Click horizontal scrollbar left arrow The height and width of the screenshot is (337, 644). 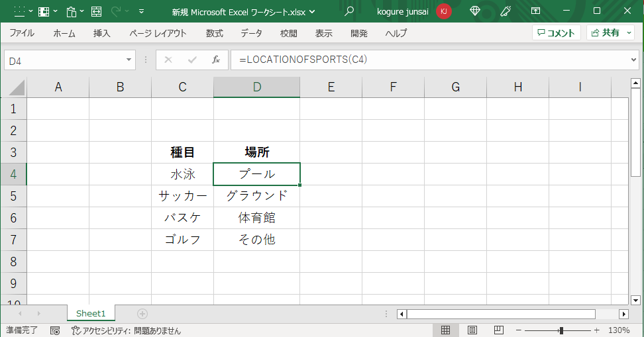tap(402, 314)
